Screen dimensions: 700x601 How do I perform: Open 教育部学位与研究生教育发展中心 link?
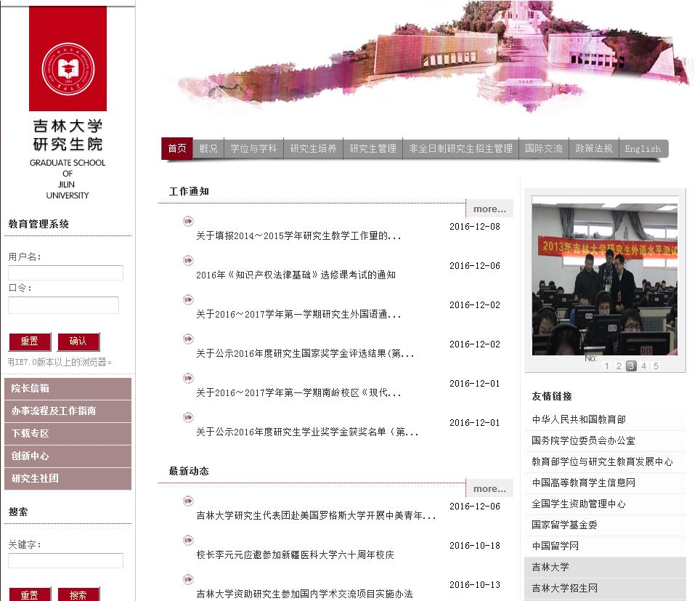click(x=602, y=461)
